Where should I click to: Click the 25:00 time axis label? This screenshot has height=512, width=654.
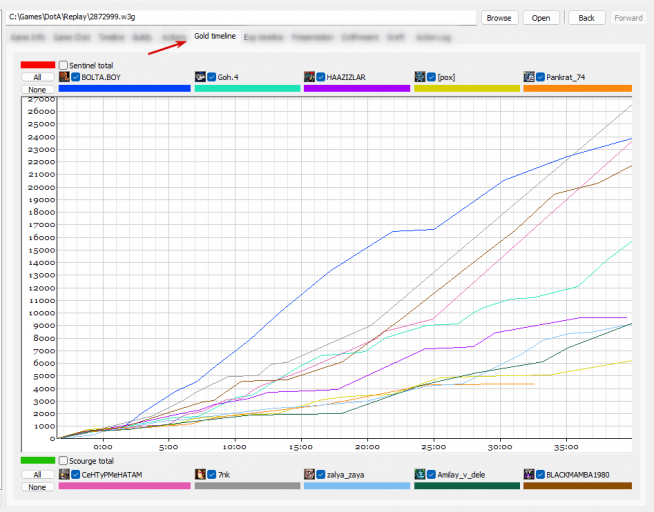point(433,447)
